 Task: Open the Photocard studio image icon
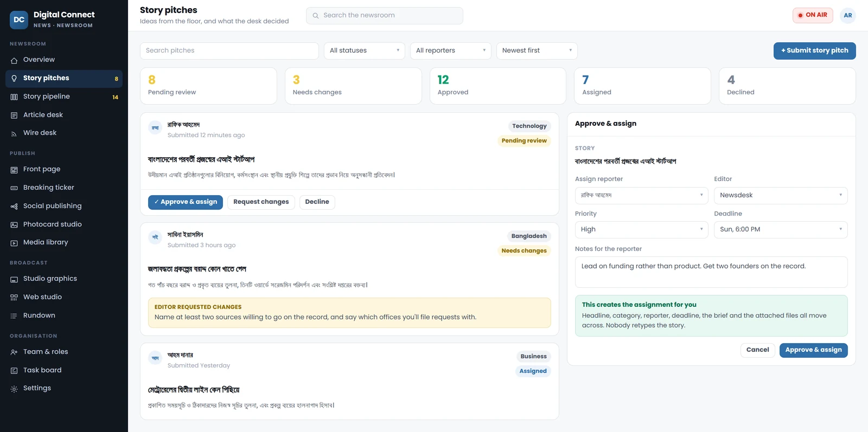click(x=14, y=225)
